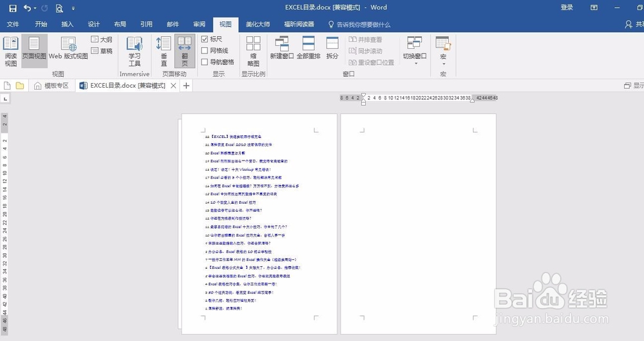Viewport: 644px width, 341px height.
Task: Open the 邮件 ribbon tab
Action: point(173,24)
